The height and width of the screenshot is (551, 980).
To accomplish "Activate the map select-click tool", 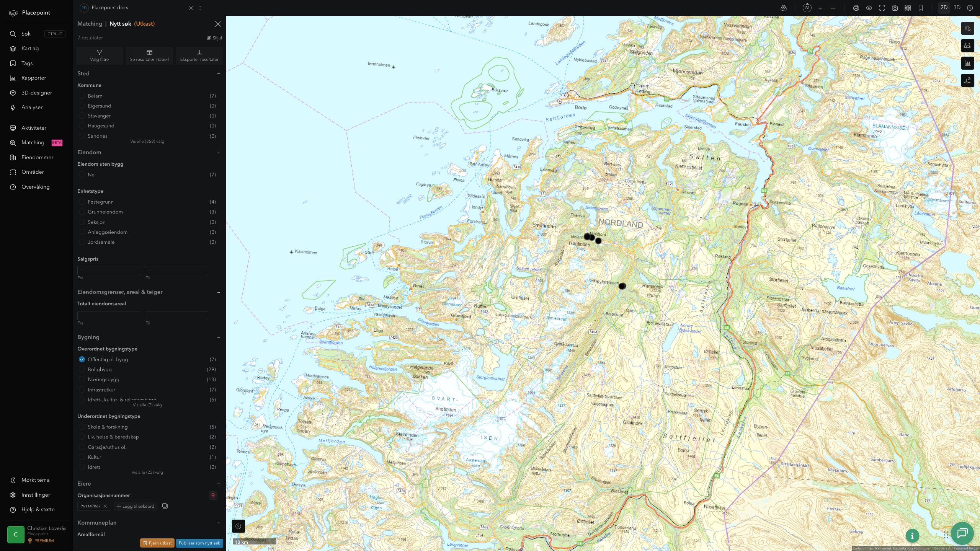I will [968, 28].
